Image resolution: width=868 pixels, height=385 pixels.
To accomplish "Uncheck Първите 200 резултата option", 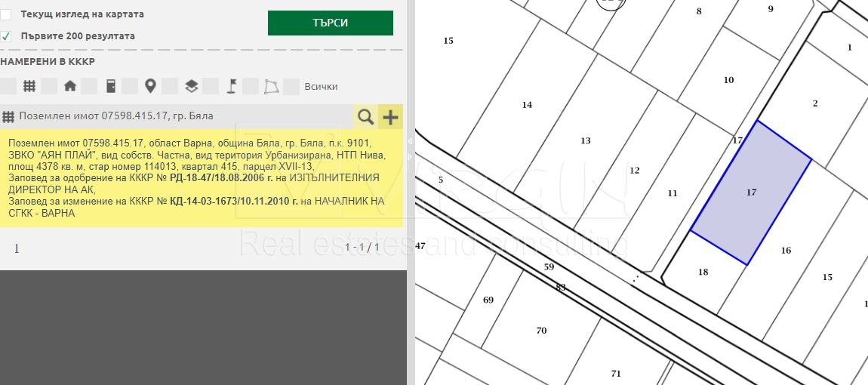I will click(x=6, y=36).
